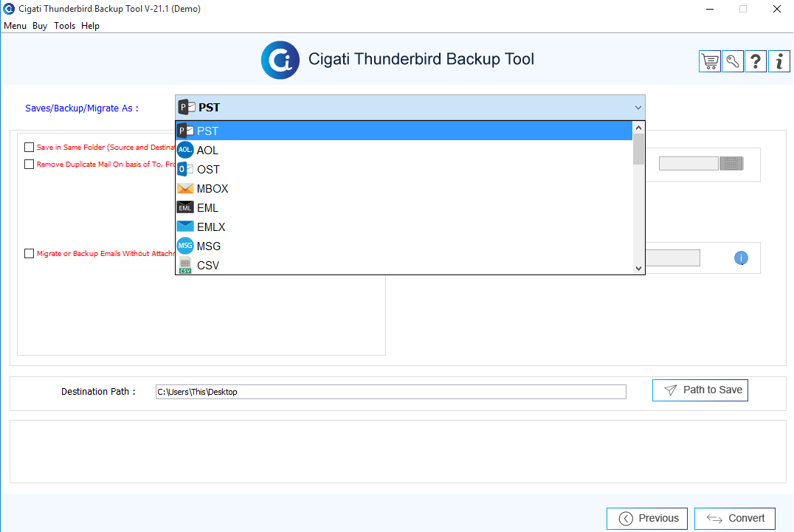Open the Help menu

(90, 26)
